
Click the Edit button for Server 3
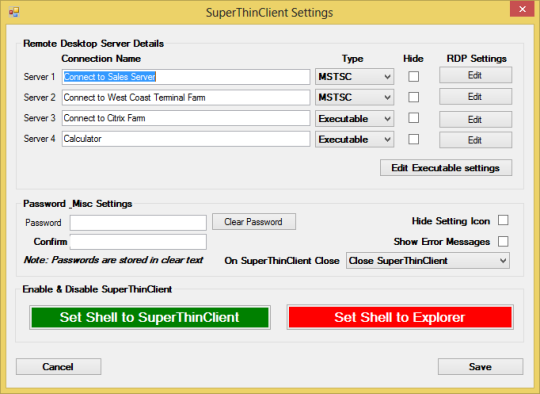475,120
